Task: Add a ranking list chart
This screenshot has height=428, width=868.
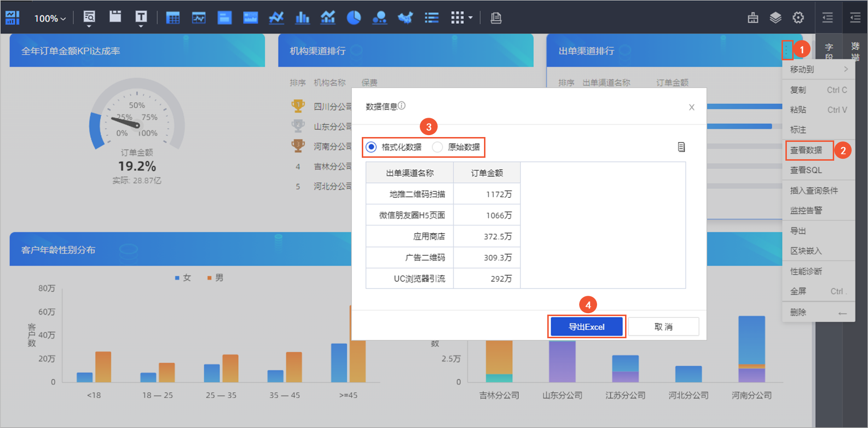Action: 431,18
